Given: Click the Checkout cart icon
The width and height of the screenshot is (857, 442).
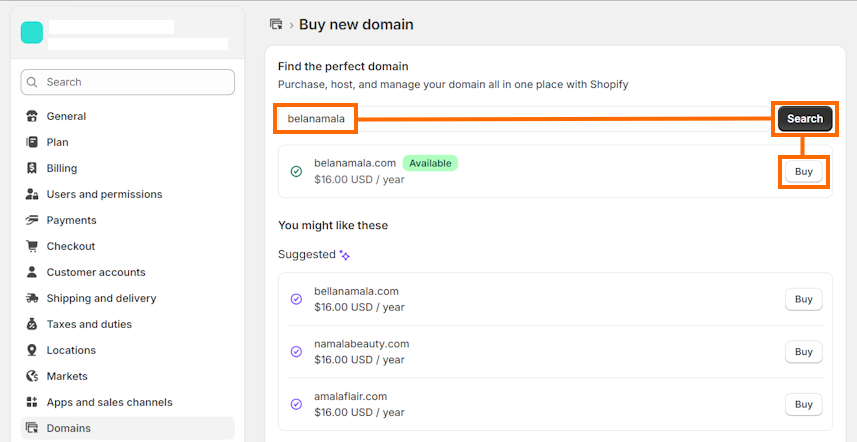Looking at the screenshot, I should click(32, 246).
